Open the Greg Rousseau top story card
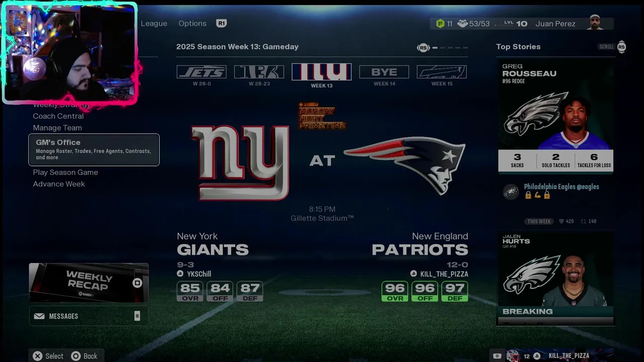 click(556, 117)
